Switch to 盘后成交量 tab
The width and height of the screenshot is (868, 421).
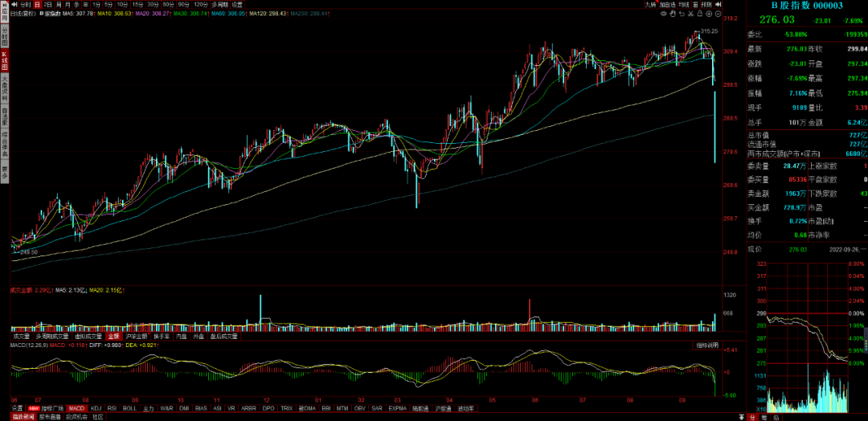(x=223, y=336)
